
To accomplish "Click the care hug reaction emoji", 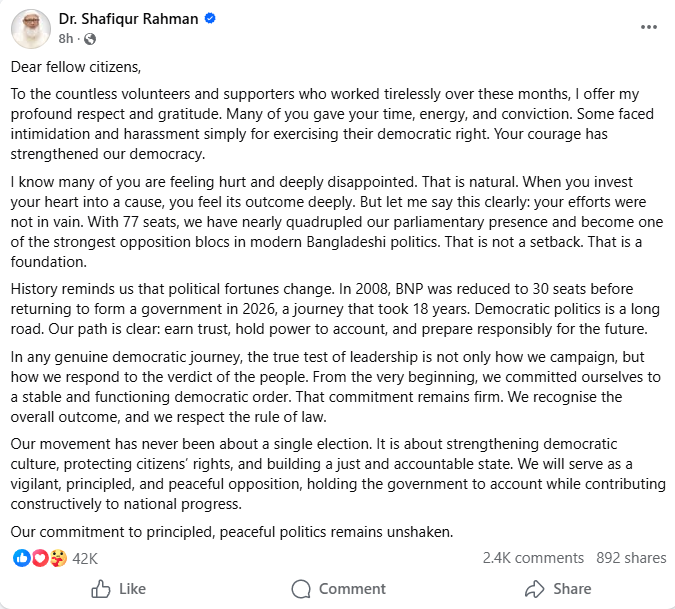I will 58,558.
